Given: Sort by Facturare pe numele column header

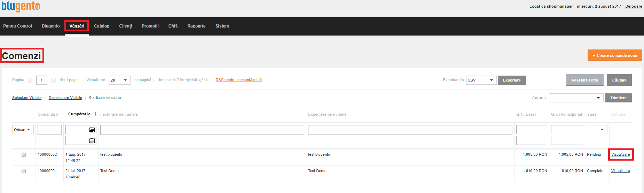Looking at the screenshot, I should (119, 114).
